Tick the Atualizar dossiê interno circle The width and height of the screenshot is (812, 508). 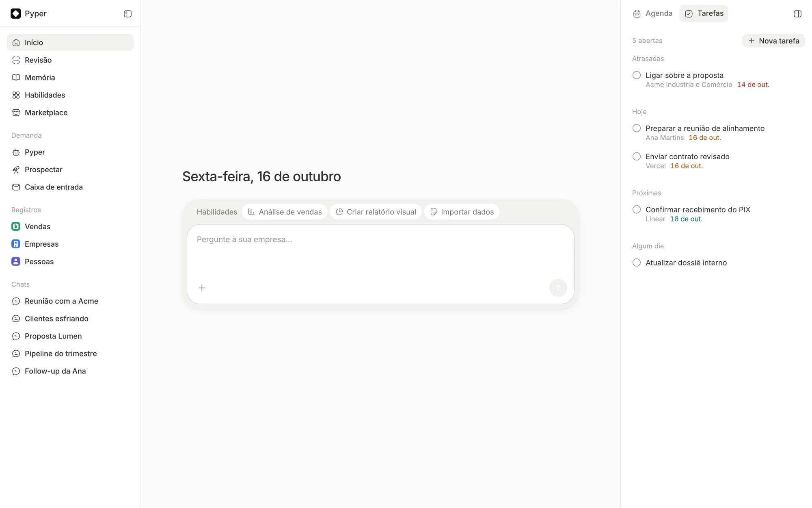(x=637, y=263)
